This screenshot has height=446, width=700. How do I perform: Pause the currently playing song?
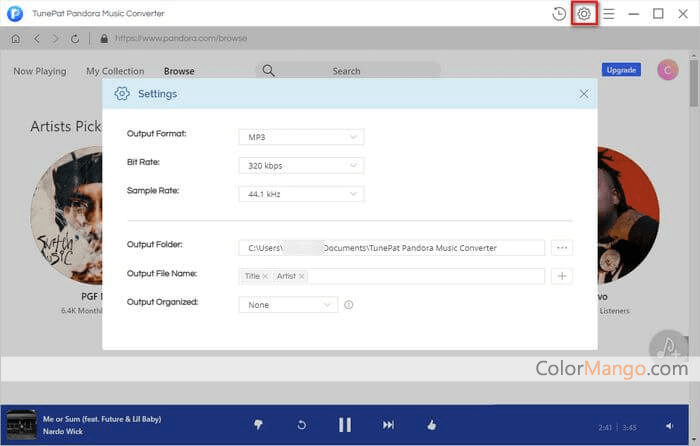coord(345,425)
